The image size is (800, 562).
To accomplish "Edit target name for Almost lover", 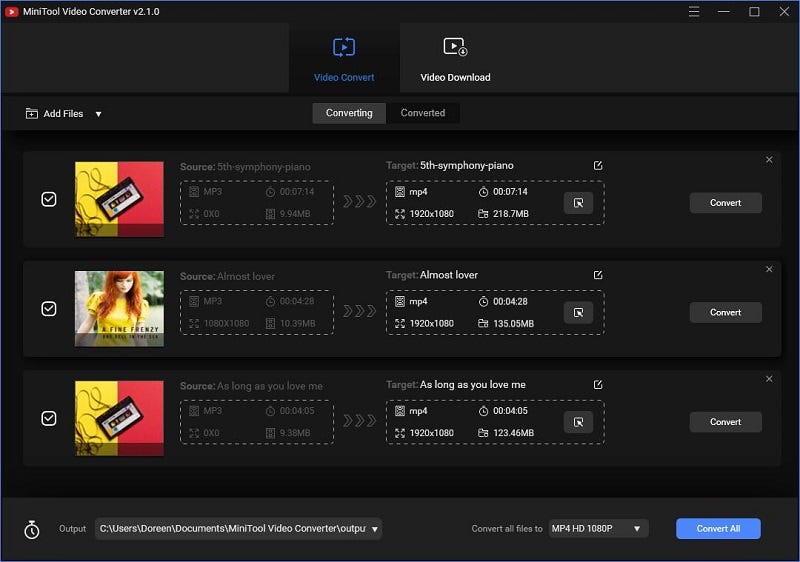I will (598, 275).
